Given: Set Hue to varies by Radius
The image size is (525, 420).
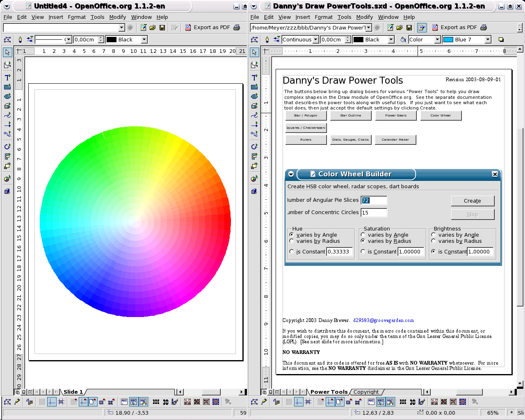Looking at the screenshot, I should point(292,241).
